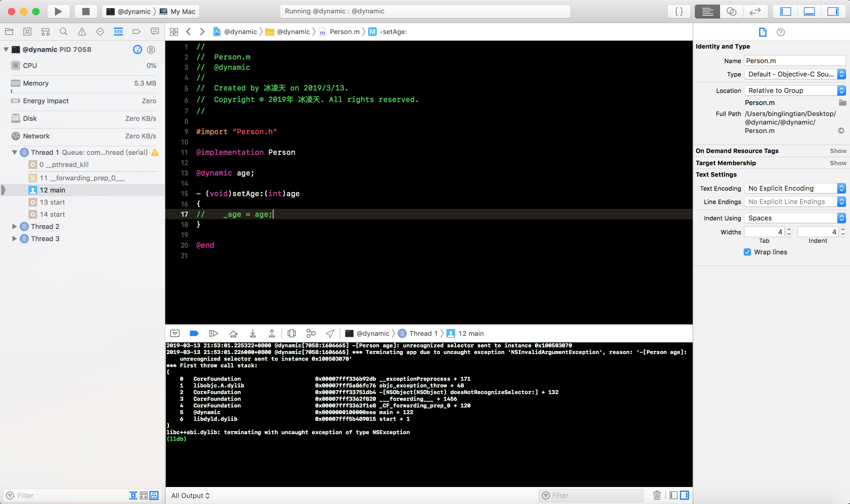
Task: Open the breakpoint navigator tab
Action: 136,32
